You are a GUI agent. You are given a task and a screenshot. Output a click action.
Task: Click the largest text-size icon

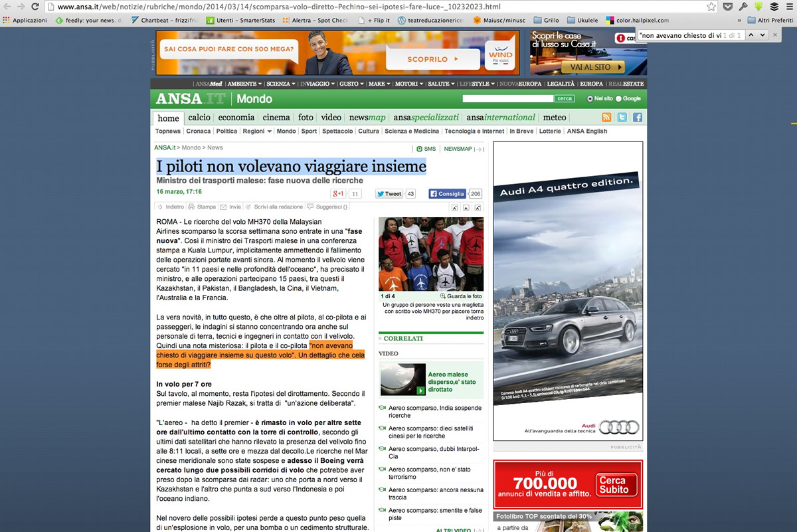(x=478, y=208)
